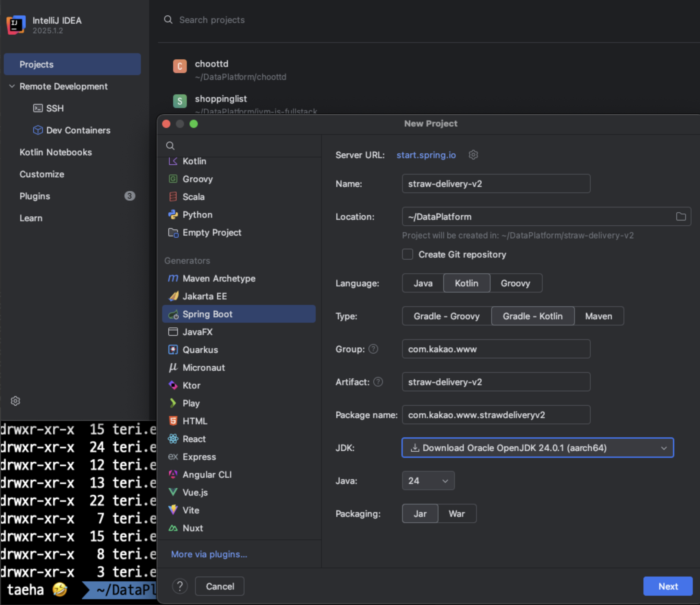This screenshot has height=605, width=700.
Task: Click the Artifact field help icon
Action: 378,382
